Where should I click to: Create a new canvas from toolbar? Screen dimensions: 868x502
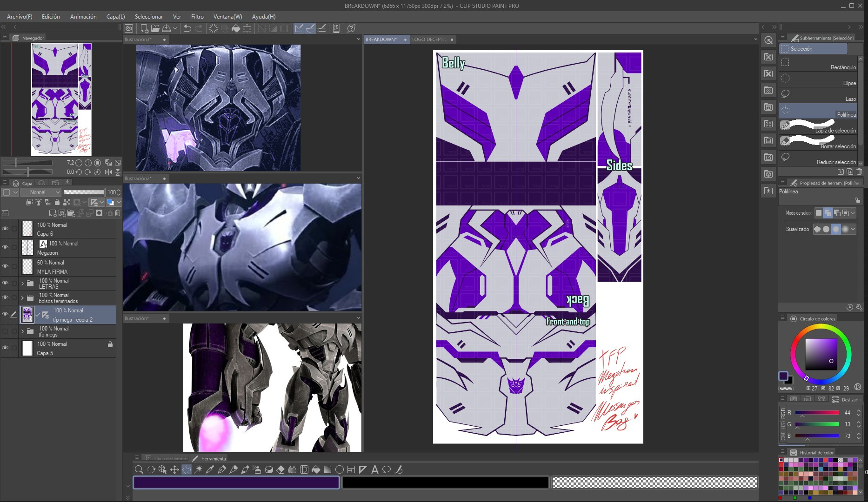coord(144,28)
